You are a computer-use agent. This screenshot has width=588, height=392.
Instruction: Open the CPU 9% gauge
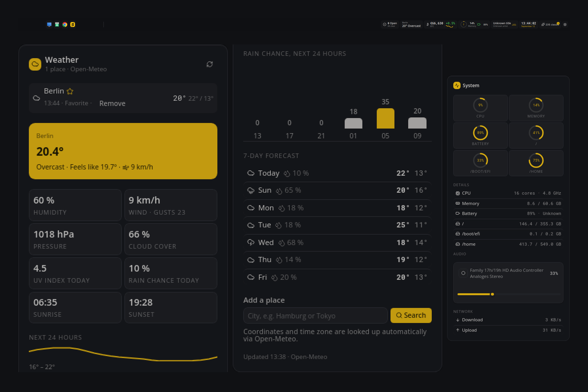[480, 108]
